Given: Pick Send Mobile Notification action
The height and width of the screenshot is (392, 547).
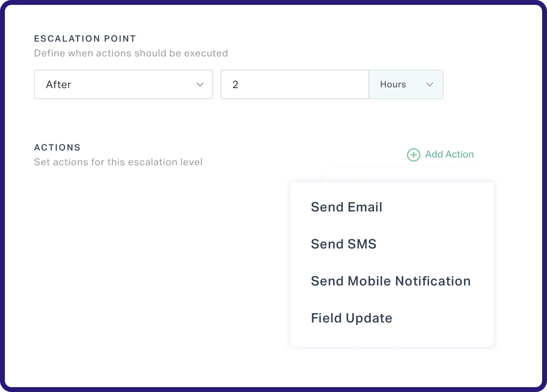Looking at the screenshot, I should click(x=390, y=281).
